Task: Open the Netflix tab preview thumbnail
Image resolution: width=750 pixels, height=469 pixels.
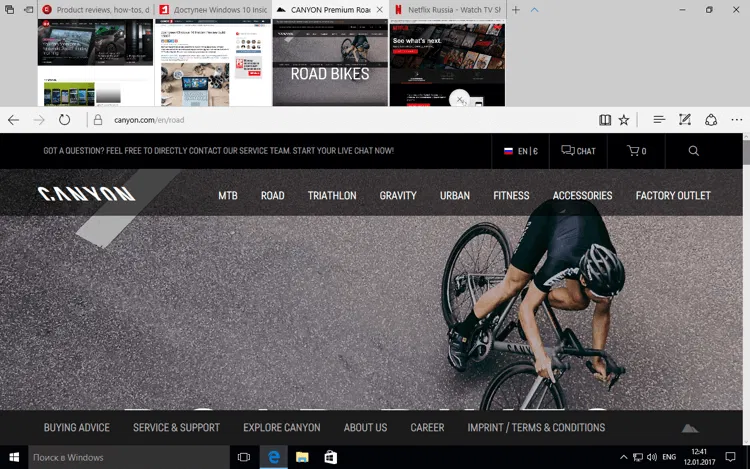Action: coord(447,63)
